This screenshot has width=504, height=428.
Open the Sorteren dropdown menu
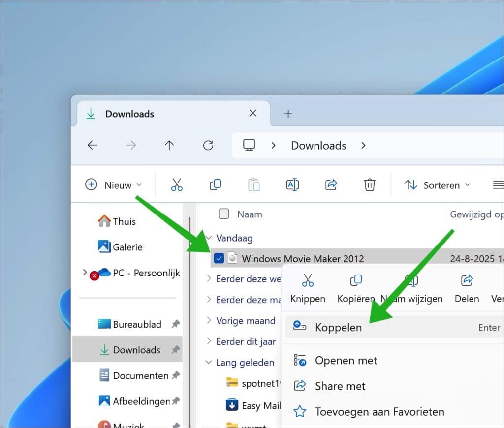pos(437,185)
